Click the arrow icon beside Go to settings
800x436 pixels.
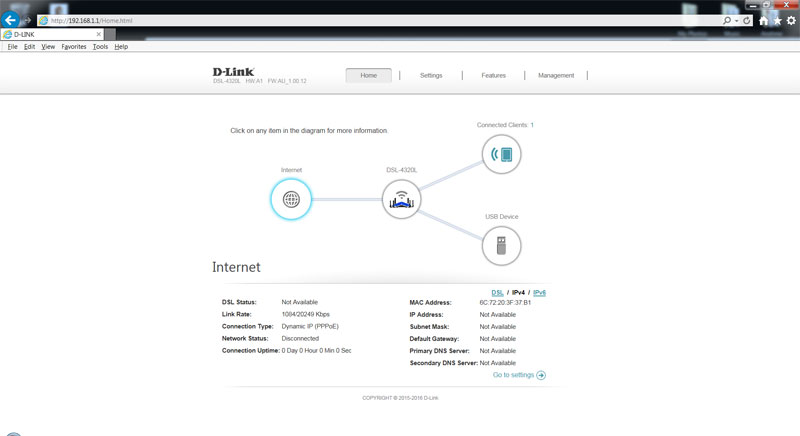coord(541,375)
